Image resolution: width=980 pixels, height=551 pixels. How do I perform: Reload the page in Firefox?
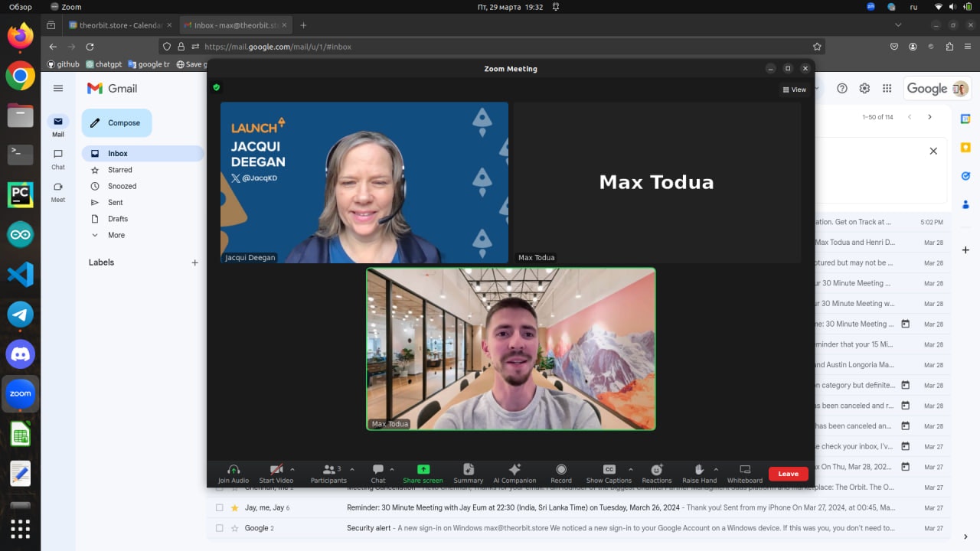click(x=90, y=47)
